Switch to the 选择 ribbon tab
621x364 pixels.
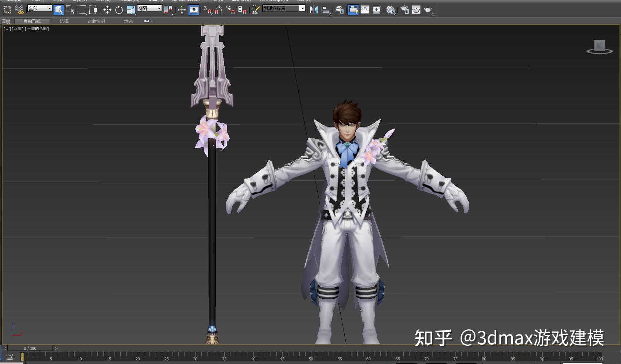[x=64, y=21]
